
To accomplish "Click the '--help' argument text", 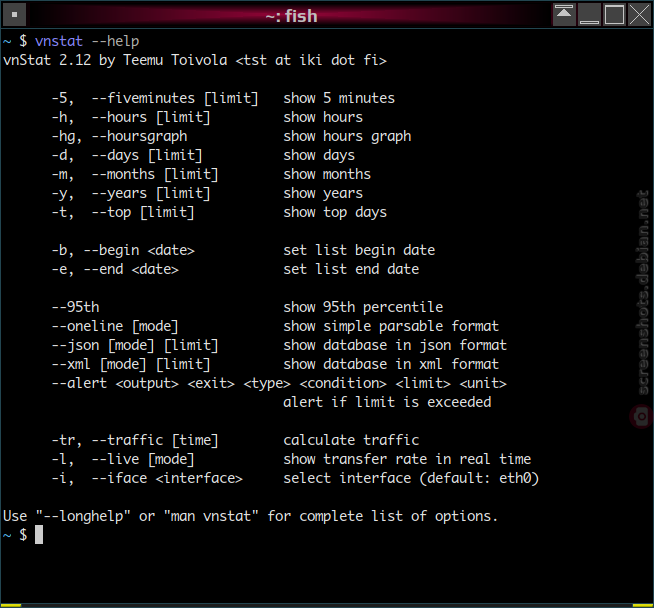I will point(115,41).
